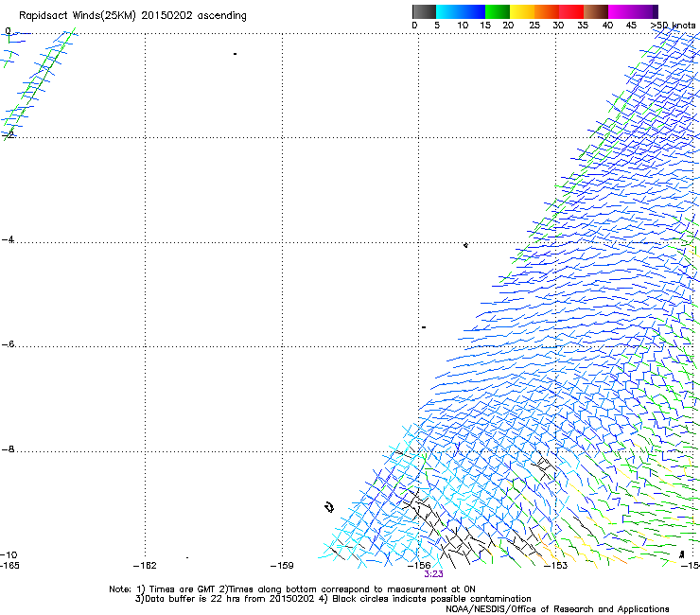The image size is (700, 615).
Task: Click the -153 longitude axis label
Action: pyautogui.click(x=555, y=566)
